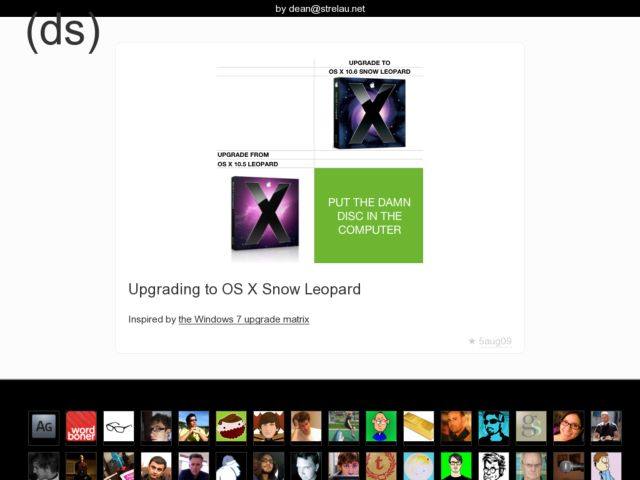Click green 'Put the damn disc' square
Image resolution: width=640 pixels, height=480 pixels.
[369, 216]
